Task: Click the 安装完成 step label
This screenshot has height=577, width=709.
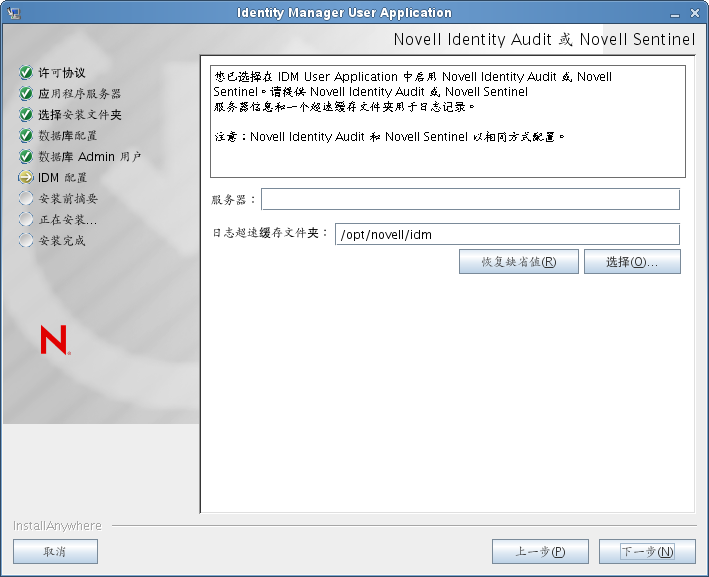Action: point(62,241)
